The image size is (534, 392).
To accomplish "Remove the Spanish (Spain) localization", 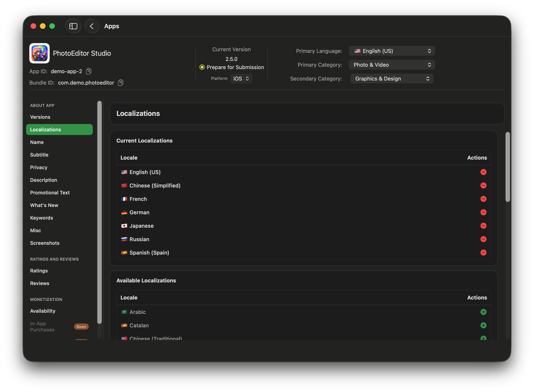I will pyautogui.click(x=484, y=253).
